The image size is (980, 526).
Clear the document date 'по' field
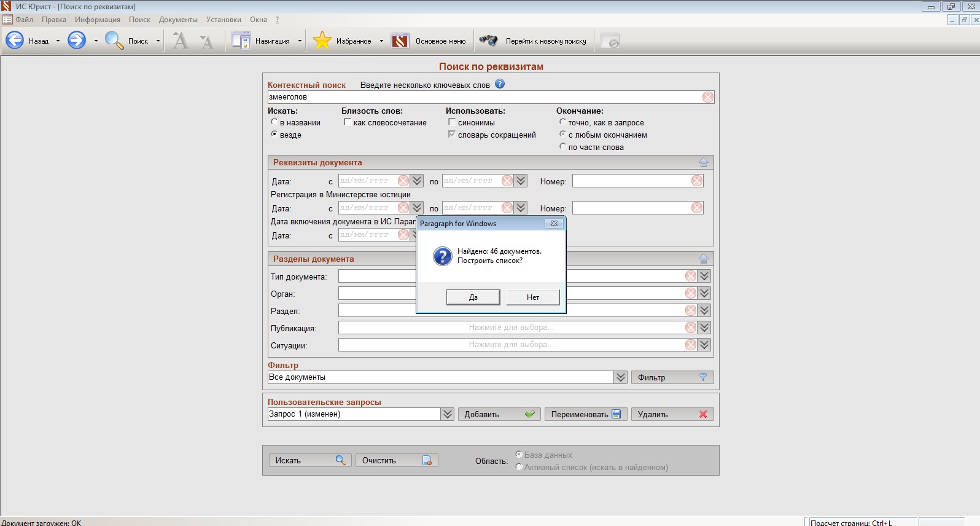click(507, 181)
